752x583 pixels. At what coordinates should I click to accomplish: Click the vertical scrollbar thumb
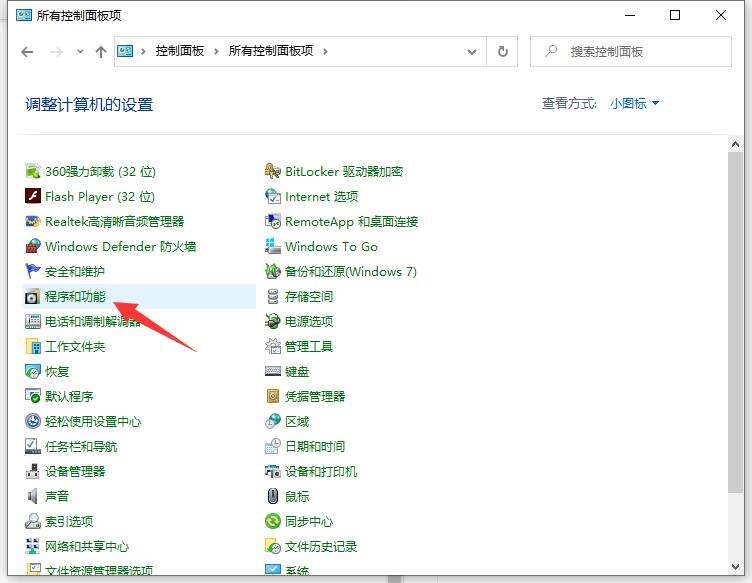click(735, 322)
